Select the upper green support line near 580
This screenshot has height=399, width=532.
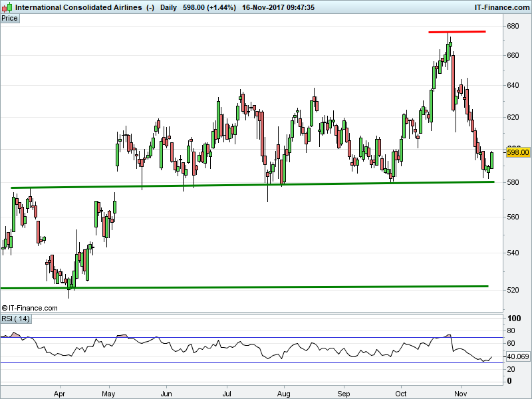click(x=253, y=185)
